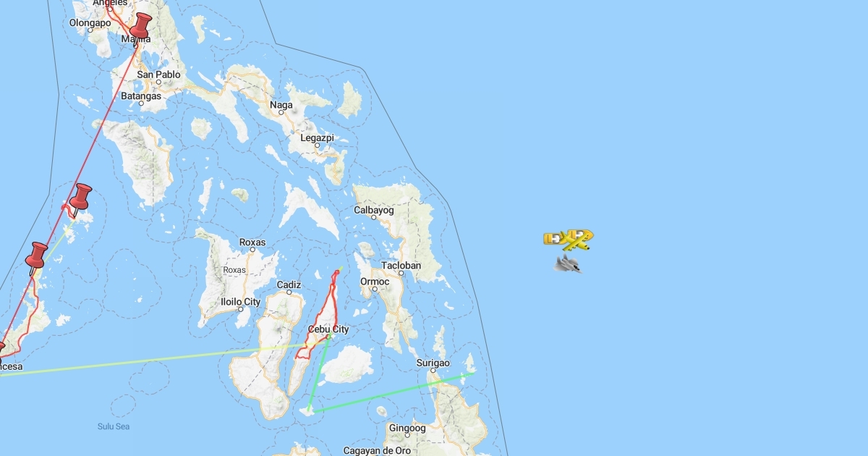Image resolution: width=868 pixels, height=456 pixels.
Task: Click the grey fighter jet marker
Action: [x=568, y=264]
